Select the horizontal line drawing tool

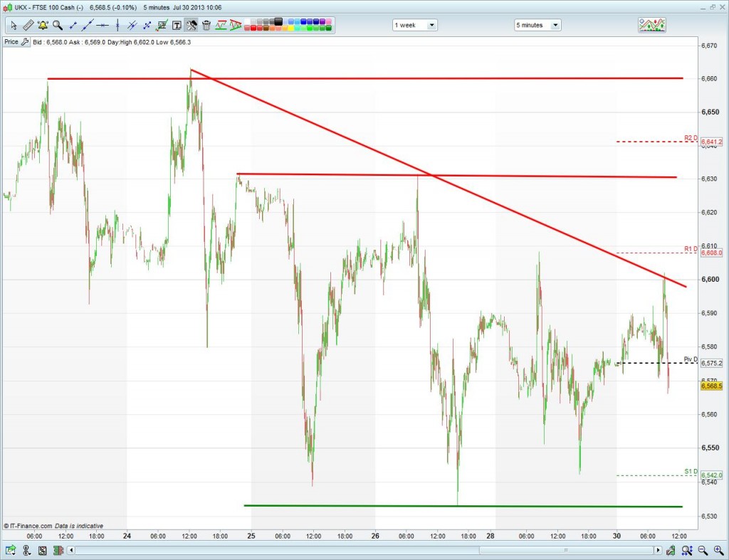[103, 25]
